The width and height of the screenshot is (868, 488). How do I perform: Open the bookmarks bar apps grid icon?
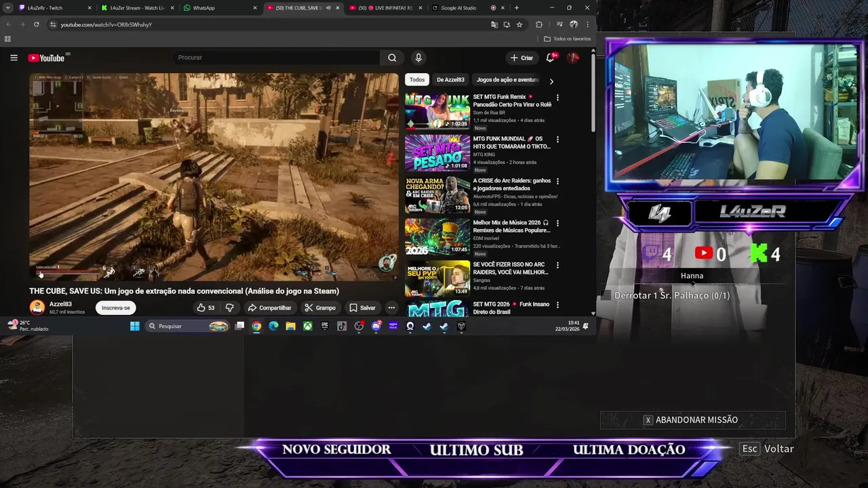point(7,39)
